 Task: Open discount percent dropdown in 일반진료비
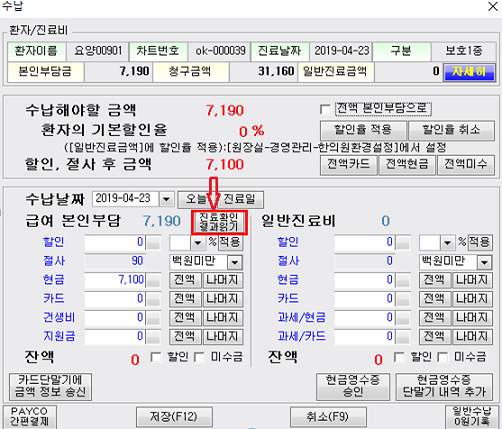[447, 243]
